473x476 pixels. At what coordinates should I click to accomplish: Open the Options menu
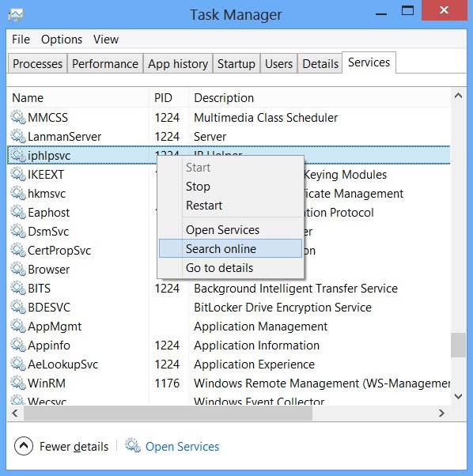coord(62,40)
